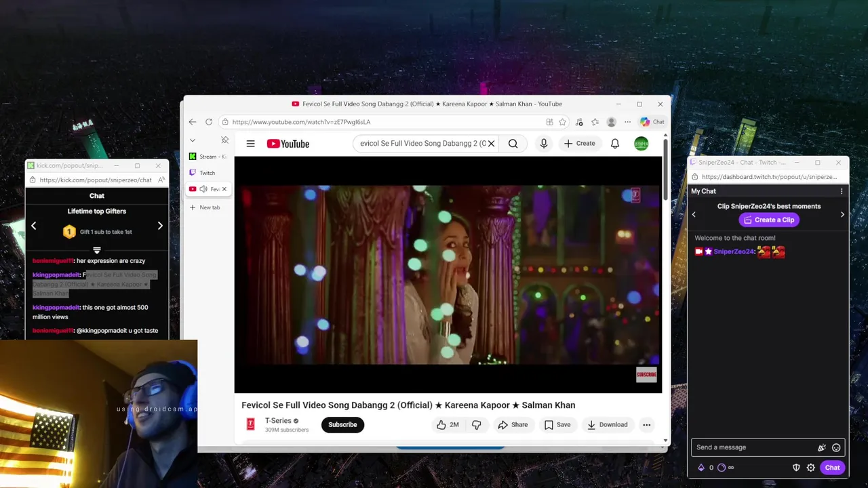
Task: Open browser media control icon
Action: (x=579, y=122)
